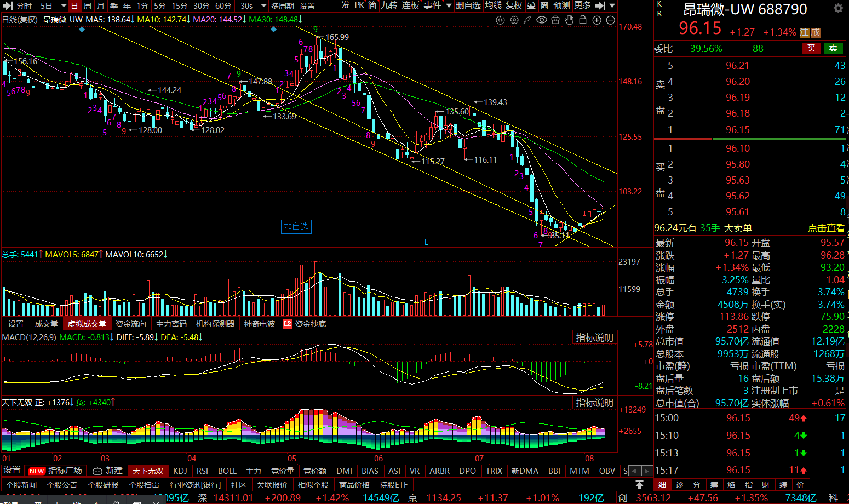Switch to the 15分 chart period
Screen dimensions: 849x504
(180, 5)
